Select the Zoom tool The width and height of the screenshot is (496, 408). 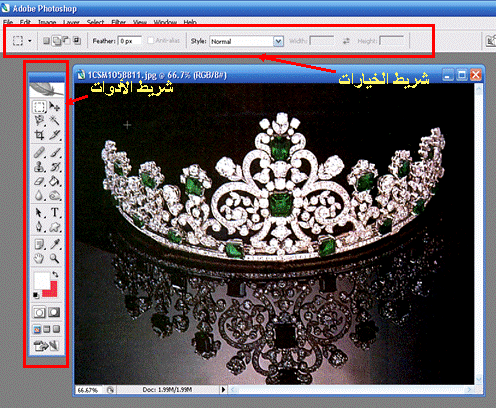tap(54, 258)
